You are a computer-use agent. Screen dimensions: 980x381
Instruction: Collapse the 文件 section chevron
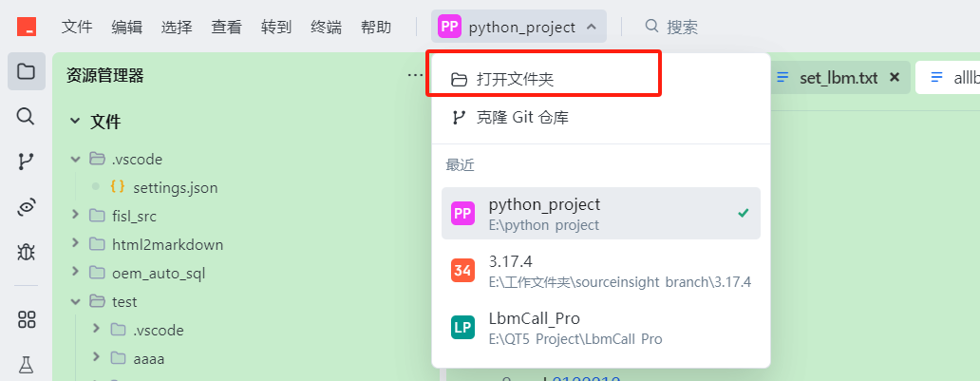[x=74, y=122]
